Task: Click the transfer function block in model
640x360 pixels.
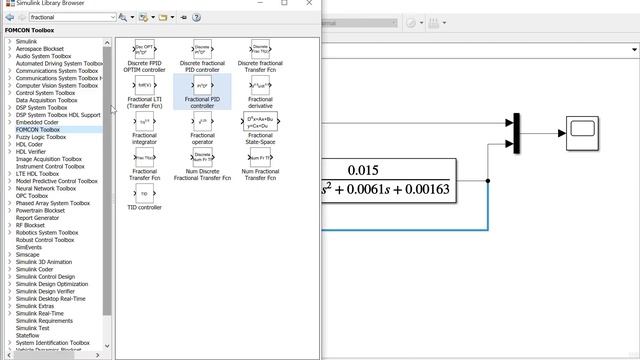Action: tap(389, 180)
